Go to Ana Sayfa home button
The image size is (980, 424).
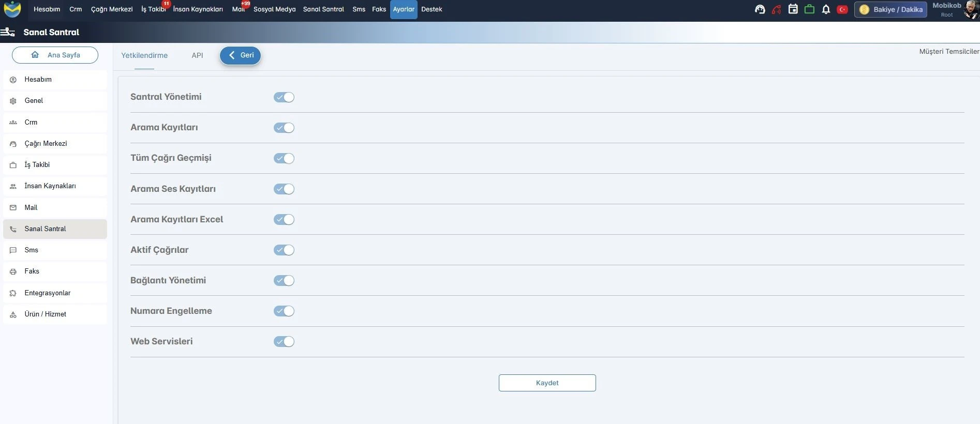pos(55,55)
